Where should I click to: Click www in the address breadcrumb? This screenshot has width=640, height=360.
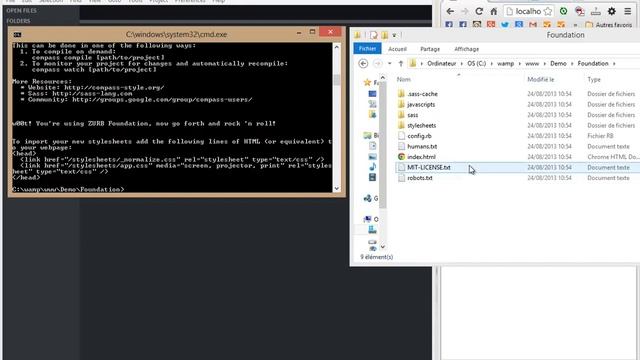(532, 64)
